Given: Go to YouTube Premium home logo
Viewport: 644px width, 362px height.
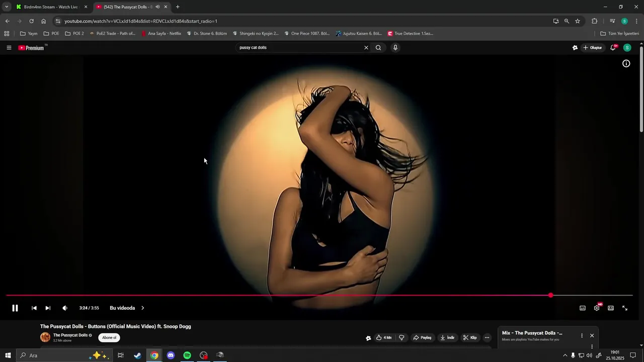Looking at the screenshot, I should click(31, 48).
